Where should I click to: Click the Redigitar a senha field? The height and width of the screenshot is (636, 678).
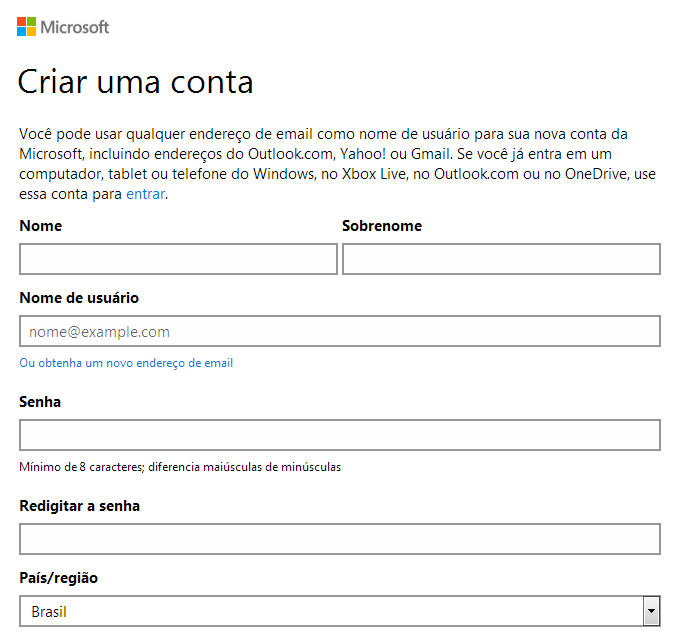pyautogui.click(x=340, y=539)
